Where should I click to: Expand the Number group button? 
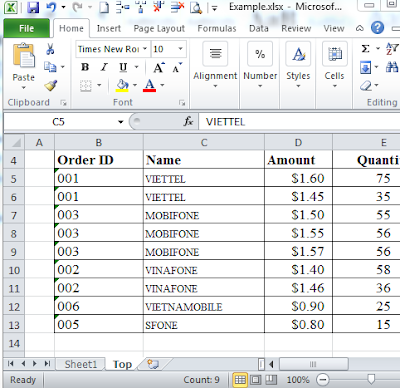click(260, 65)
